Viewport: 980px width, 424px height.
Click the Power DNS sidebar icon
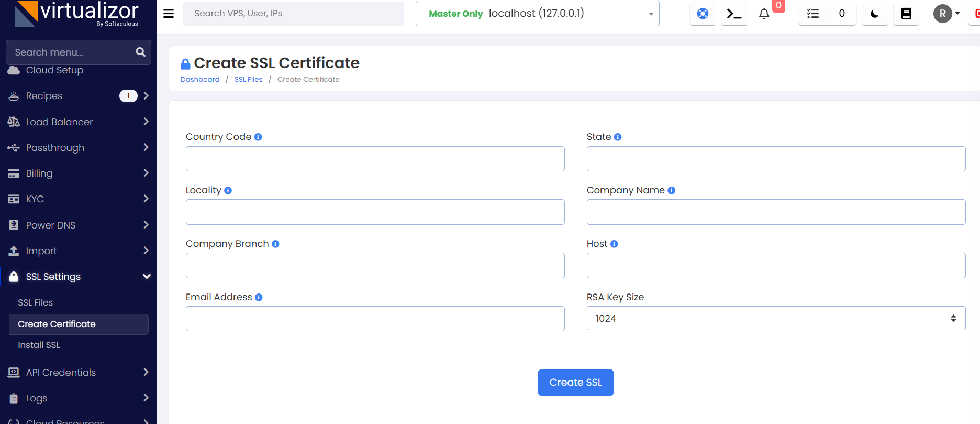[14, 225]
